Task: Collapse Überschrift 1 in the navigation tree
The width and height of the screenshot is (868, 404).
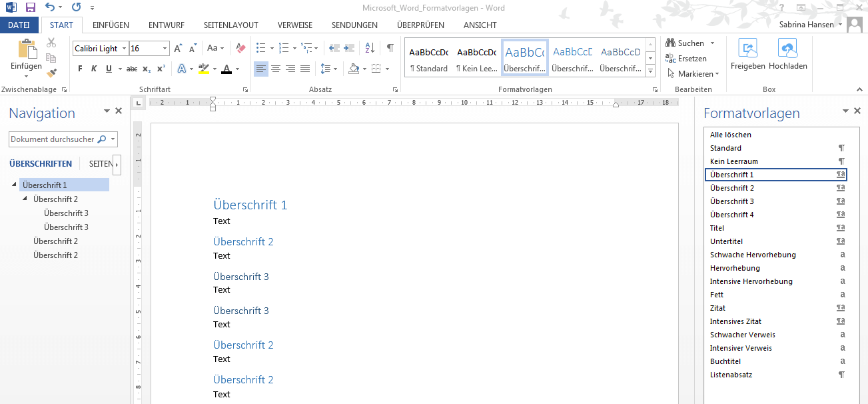Action: click(x=14, y=185)
